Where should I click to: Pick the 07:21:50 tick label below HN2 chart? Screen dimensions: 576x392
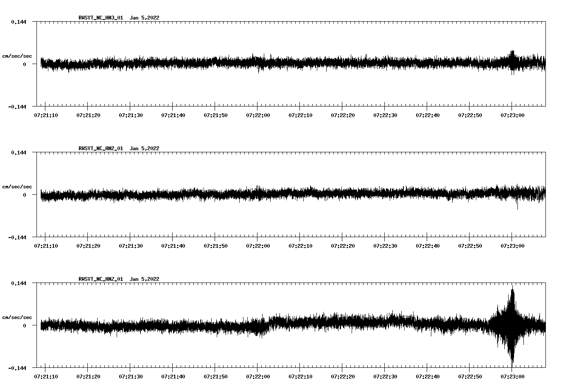(215, 246)
